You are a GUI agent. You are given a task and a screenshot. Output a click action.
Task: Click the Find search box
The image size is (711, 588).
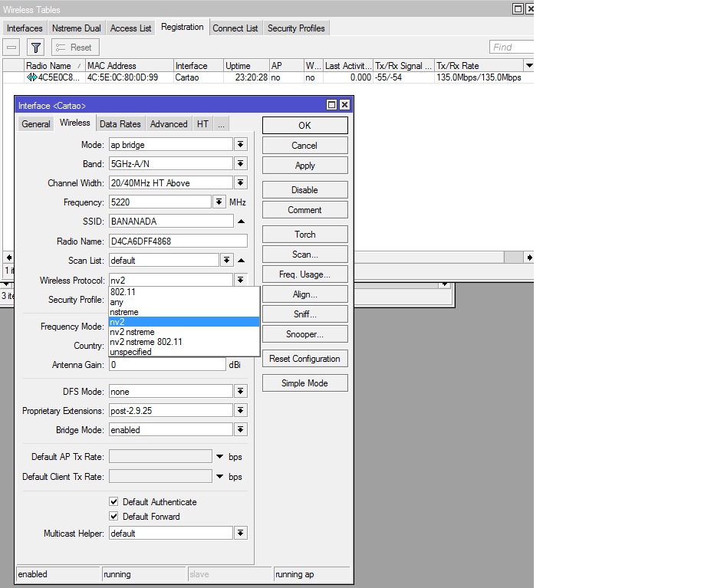click(x=512, y=48)
